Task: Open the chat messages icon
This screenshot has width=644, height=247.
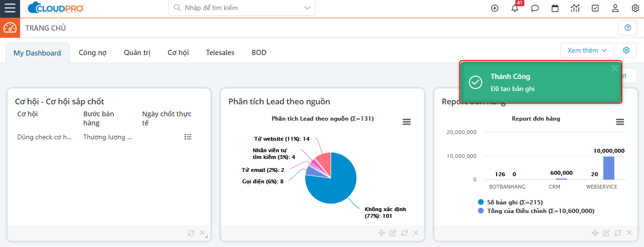Action: 535,8
